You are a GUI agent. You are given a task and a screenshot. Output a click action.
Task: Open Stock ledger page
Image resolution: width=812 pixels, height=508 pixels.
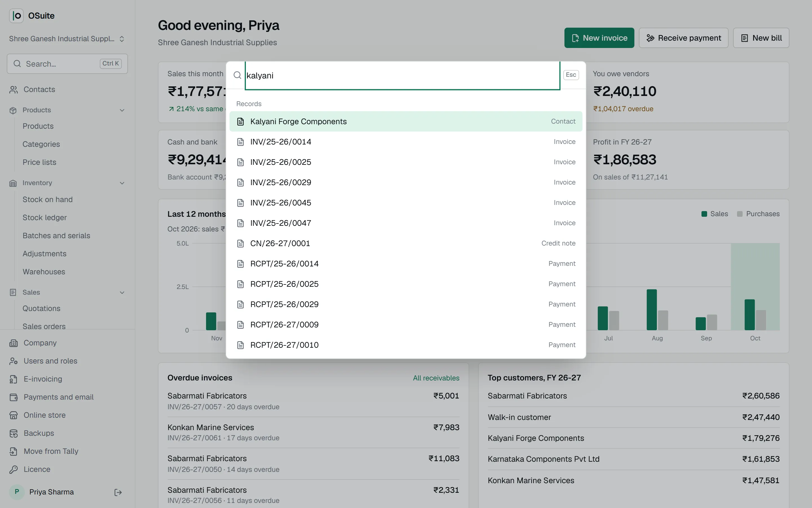(x=45, y=218)
